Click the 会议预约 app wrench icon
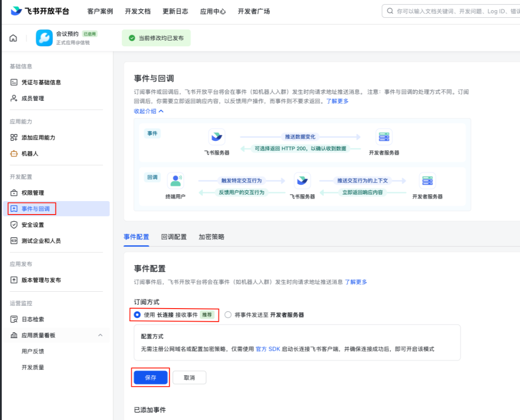 coord(44,38)
